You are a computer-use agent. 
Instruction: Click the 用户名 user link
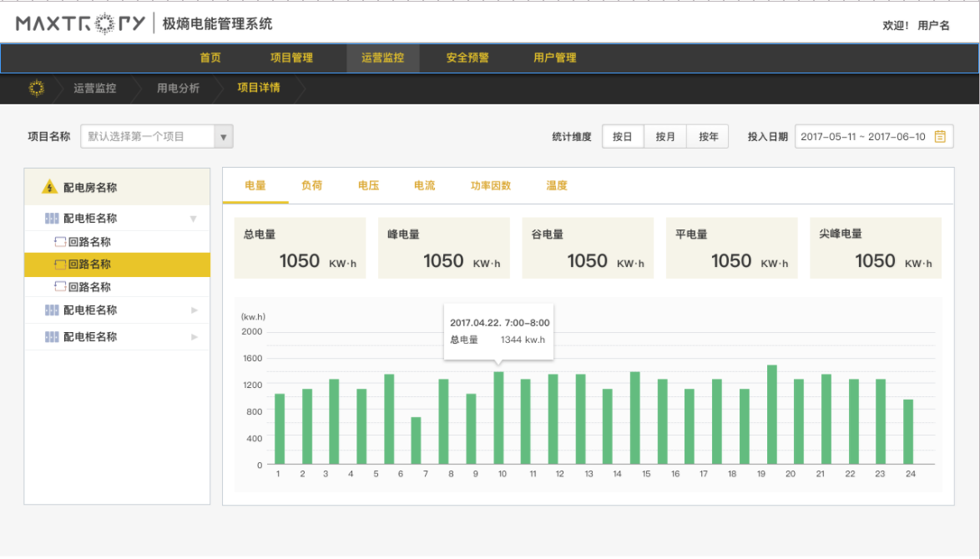coord(934,26)
